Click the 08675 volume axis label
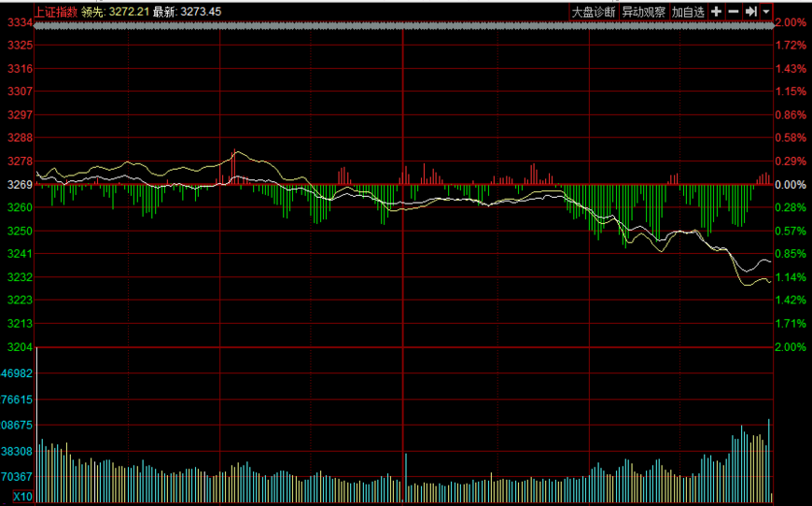The image size is (812, 506). pyautogui.click(x=17, y=425)
